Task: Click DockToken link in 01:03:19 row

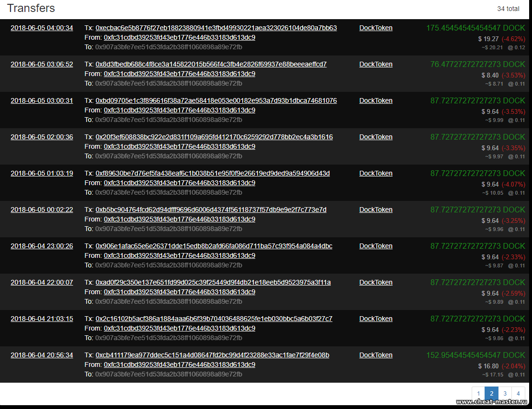Action: click(x=375, y=173)
